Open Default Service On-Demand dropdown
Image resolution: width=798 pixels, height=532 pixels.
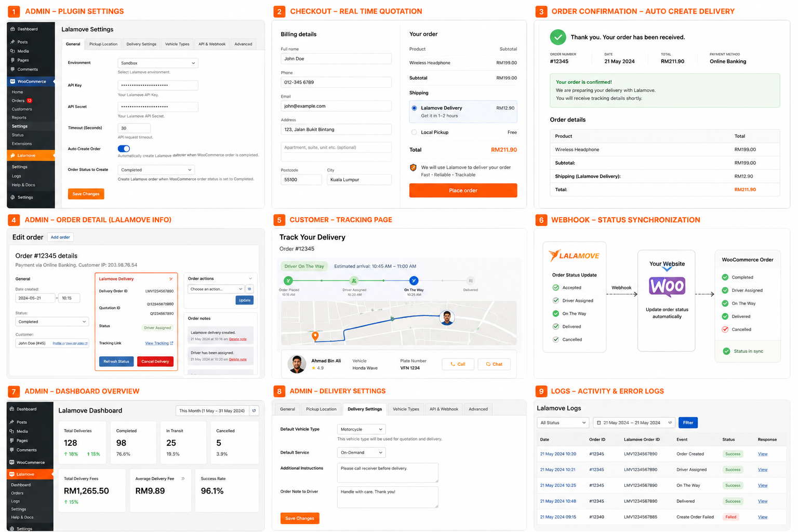tap(362, 453)
